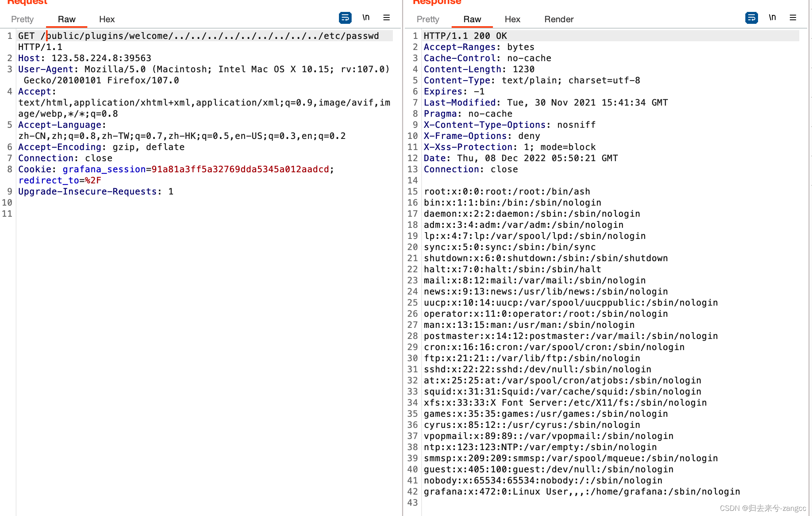The image size is (812, 516).
Task: Click Pragma: no-cache header
Action: (x=468, y=114)
